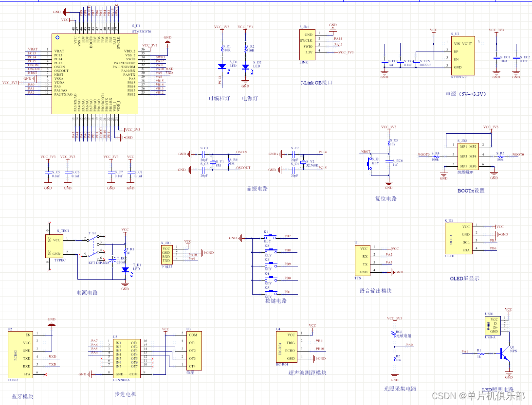Click the "电源（5V-->3.3V）" label
The height and width of the screenshot is (405, 532).
[x=466, y=94]
